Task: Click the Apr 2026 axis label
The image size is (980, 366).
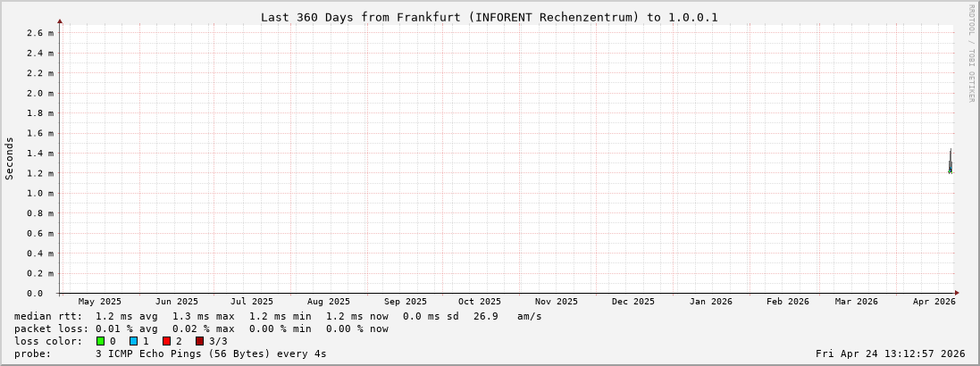Action: click(934, 302)
